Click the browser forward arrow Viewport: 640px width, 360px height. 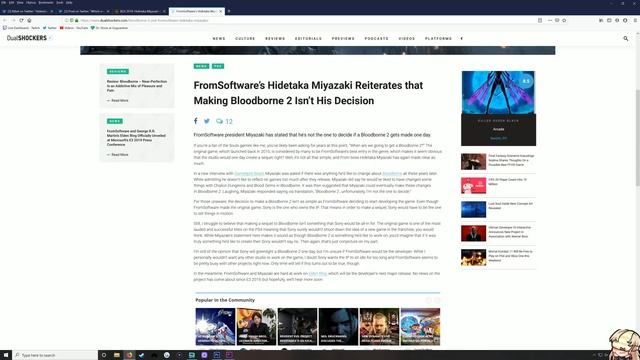point(13,20)
